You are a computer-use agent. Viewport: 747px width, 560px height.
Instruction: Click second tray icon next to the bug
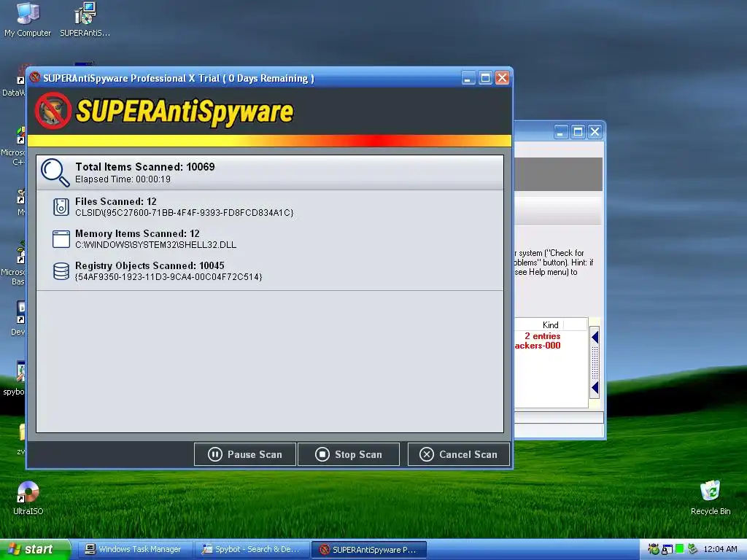coord(667,550)
